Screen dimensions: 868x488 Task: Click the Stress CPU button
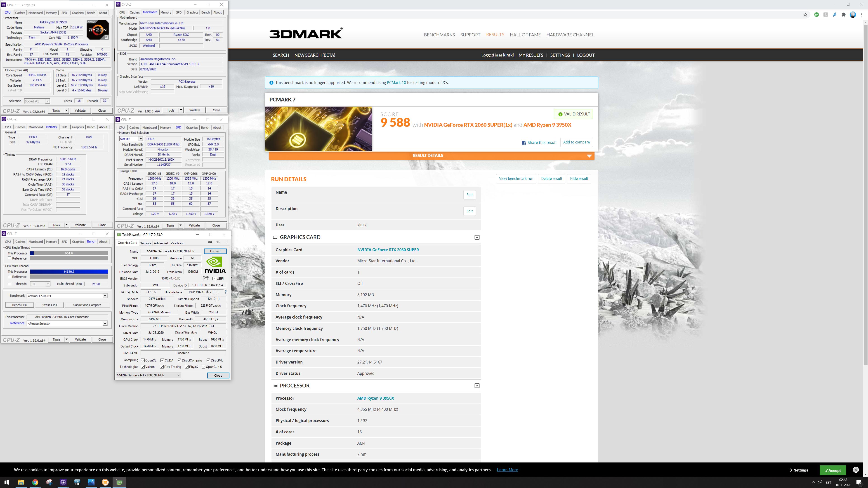(x=49, y=305)
